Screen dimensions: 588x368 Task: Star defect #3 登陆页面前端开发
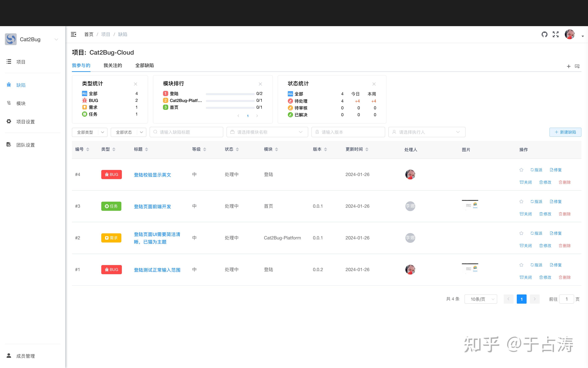521,201
